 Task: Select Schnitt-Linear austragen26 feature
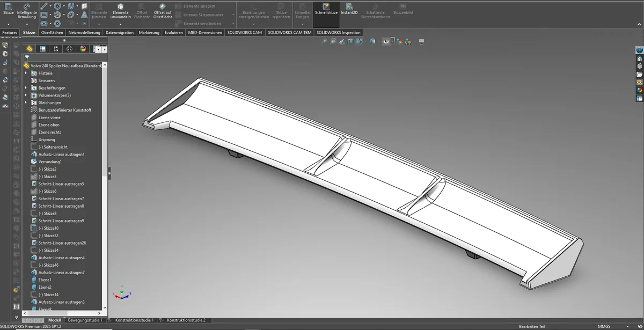[62, 243]
